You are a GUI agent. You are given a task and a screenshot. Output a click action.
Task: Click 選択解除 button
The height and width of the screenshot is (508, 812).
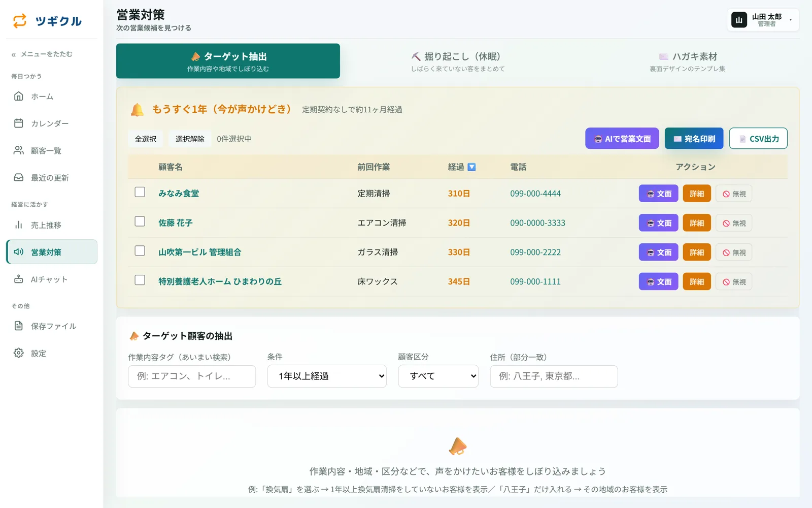(x=190, y=139)
